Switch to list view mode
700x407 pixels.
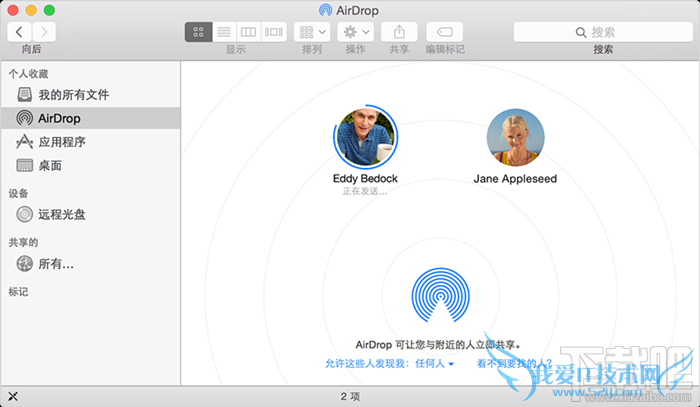coord(224,32)
